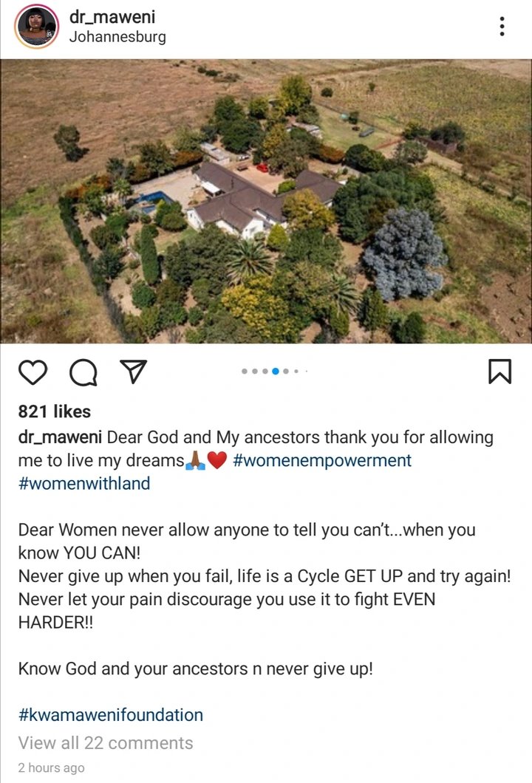The width and height of the screenshot is (532, 783).
Task: View all 22 comments
Action: 106,743
